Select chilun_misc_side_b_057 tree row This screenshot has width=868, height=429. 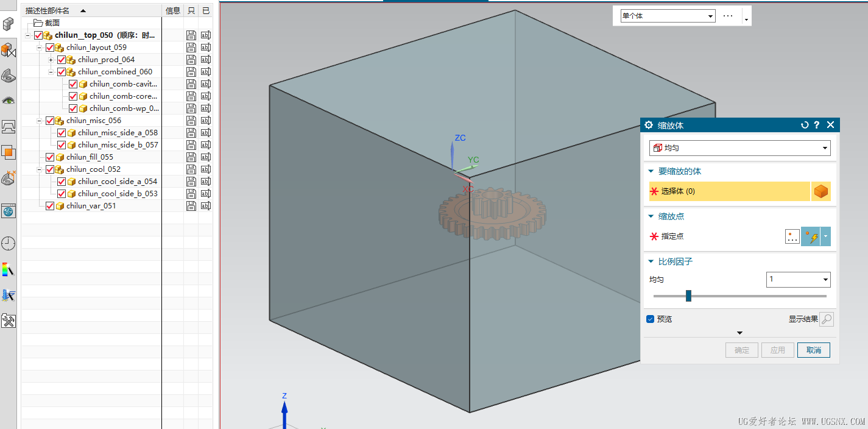112,145
